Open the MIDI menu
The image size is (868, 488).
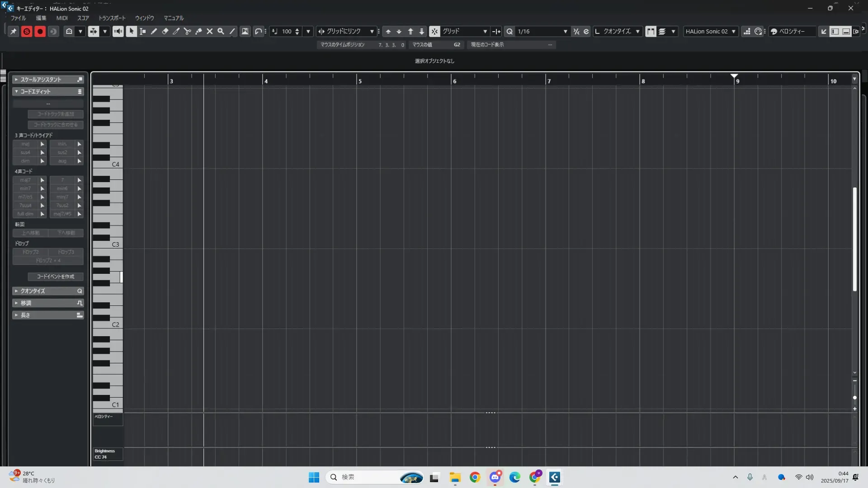point(62,18)
